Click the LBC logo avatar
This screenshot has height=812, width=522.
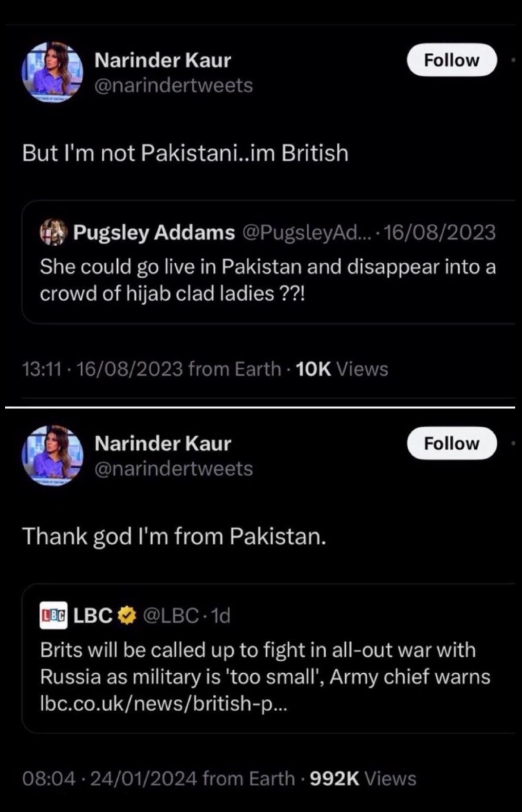[54, 616]
